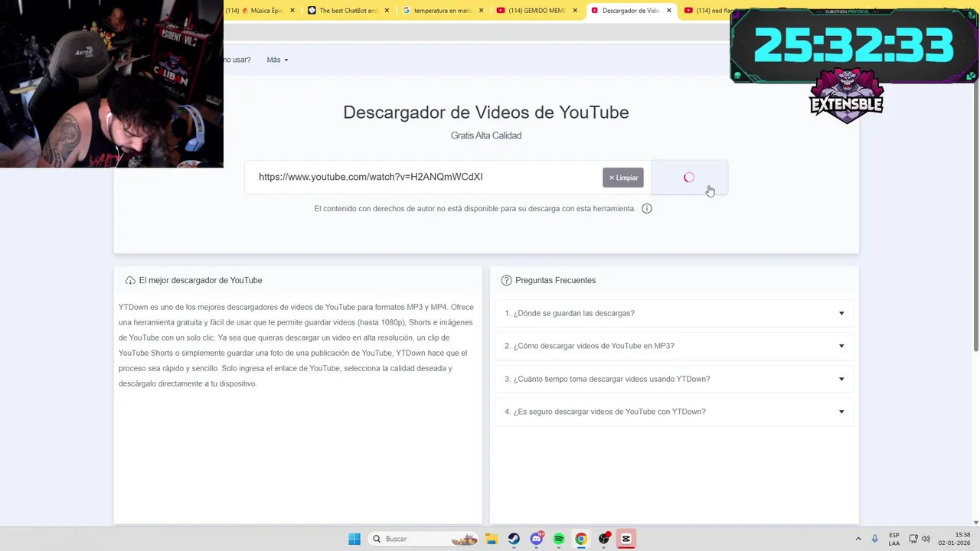Clear the URL with the Limpiar button
The height and width of the screenshot is (551, 980).
coord(623,178)
